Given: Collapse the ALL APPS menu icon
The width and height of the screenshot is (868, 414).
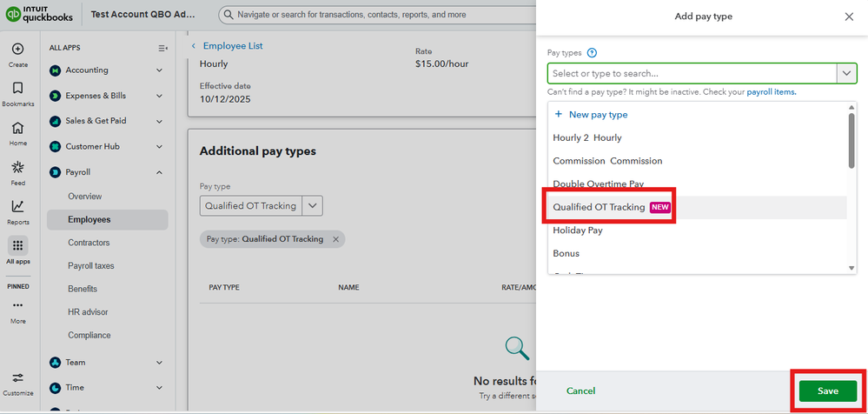Looking at the screenshot, I should point(162,48).
